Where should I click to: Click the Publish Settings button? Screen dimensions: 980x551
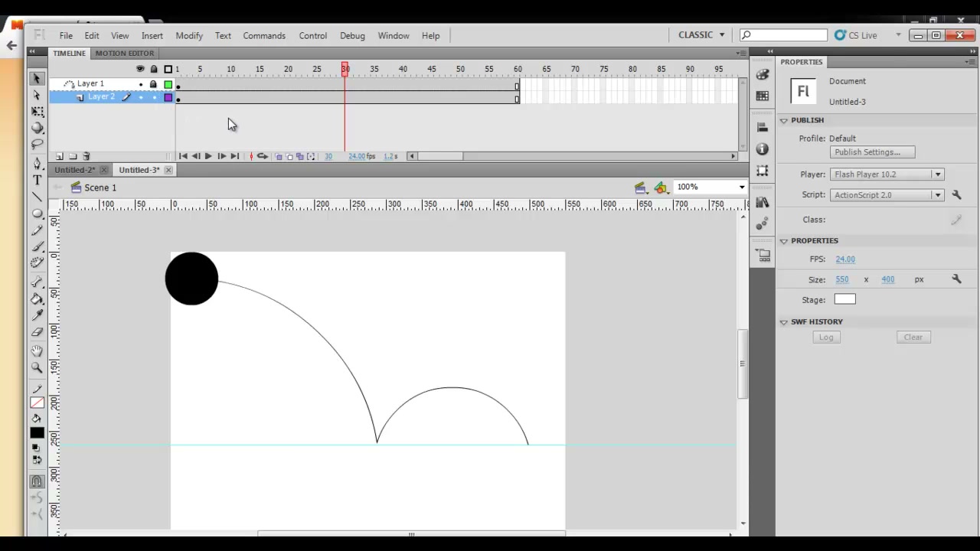coord(872,152)
